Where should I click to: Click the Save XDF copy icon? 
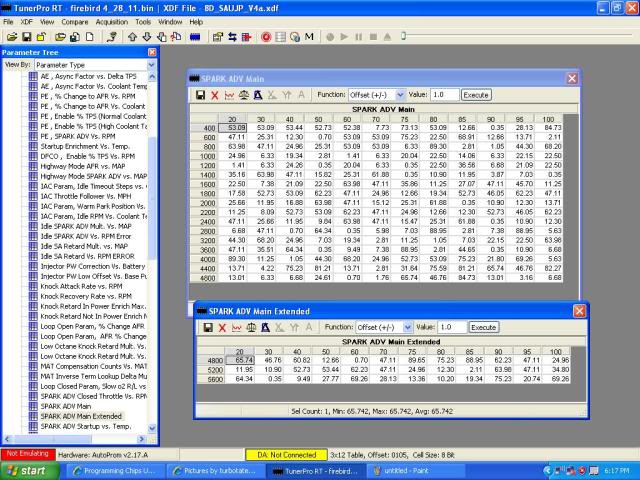75,37
